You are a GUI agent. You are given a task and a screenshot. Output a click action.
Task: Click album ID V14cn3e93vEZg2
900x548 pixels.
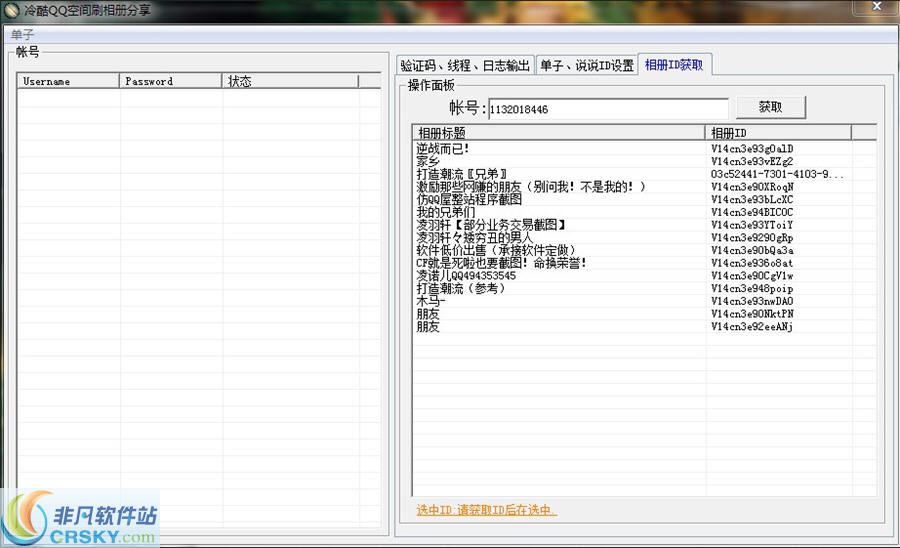[x=752, y=161]
